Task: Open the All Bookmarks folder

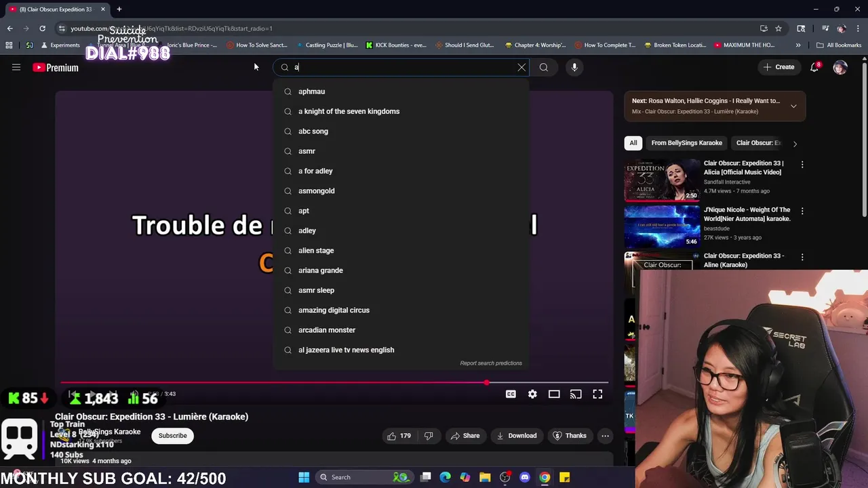Action: (839, 45)
